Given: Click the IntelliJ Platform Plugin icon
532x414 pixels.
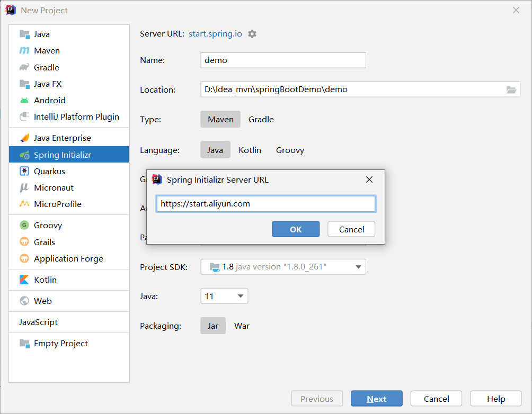Looking at the screenshot, I should pyautogui.click(x=24, y=116).
